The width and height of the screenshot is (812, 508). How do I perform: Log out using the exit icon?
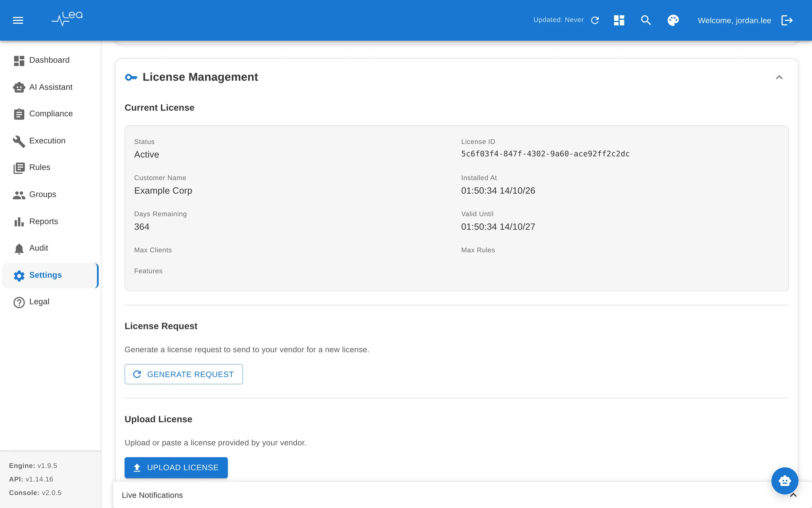[787, 20]
